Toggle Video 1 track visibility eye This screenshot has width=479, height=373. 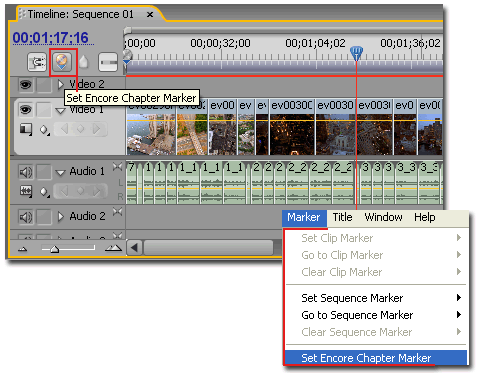pyautogui.click(x=25, y=109)
